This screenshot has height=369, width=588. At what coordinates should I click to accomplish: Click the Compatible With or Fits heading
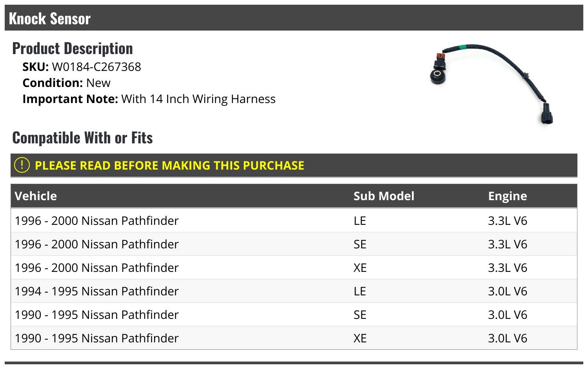coord(82,138)
